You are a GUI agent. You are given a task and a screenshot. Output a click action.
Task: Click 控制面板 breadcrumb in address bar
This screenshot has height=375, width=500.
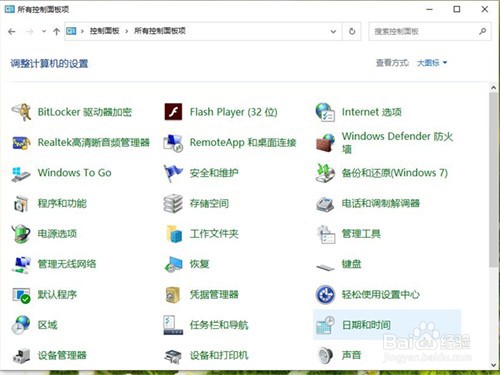tap(104, 31)
